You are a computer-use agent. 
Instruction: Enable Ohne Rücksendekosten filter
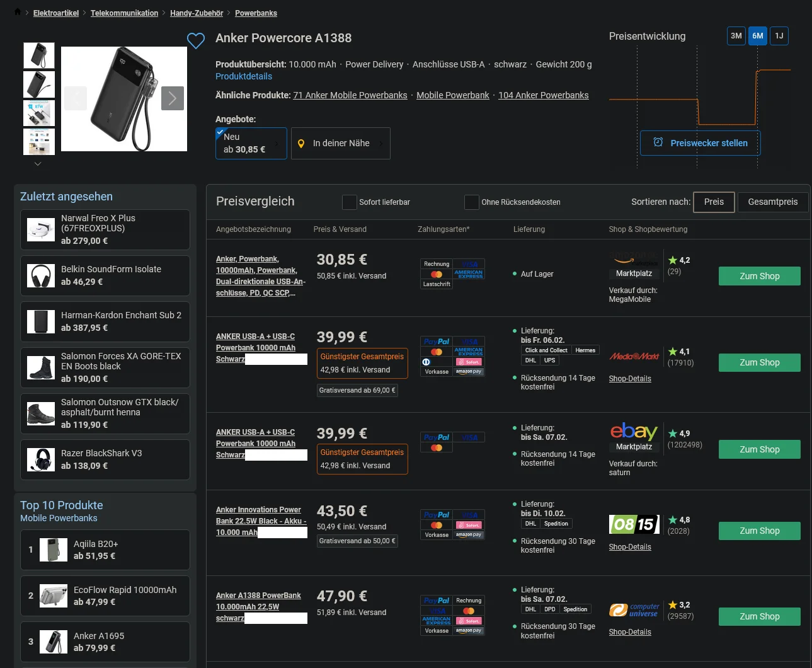click(471, 202)
